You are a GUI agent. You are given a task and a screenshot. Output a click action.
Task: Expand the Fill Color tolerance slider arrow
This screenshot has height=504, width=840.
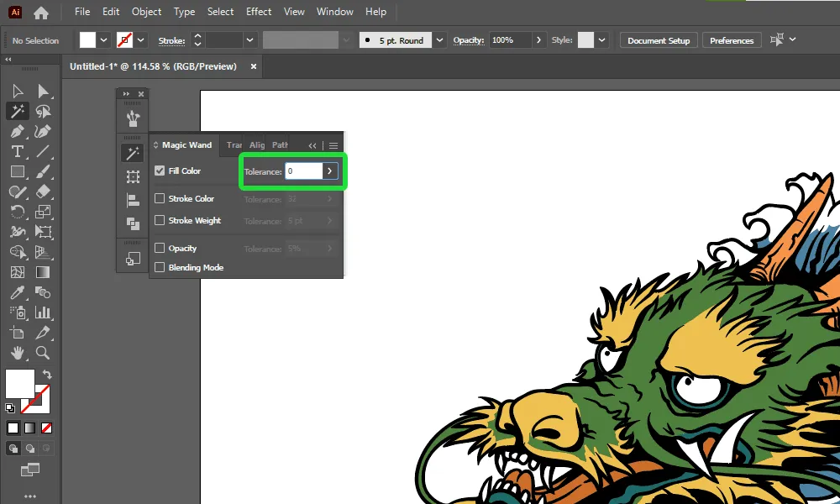coord(329,171)
